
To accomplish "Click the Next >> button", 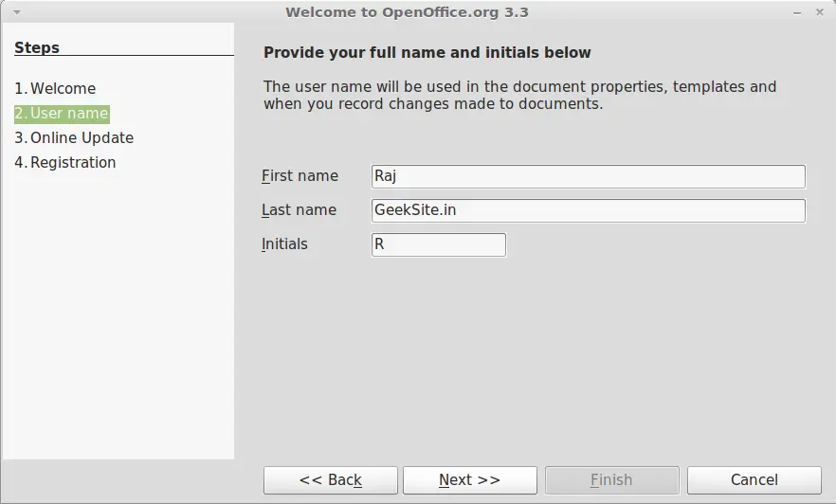I will [x=470, y=480].
